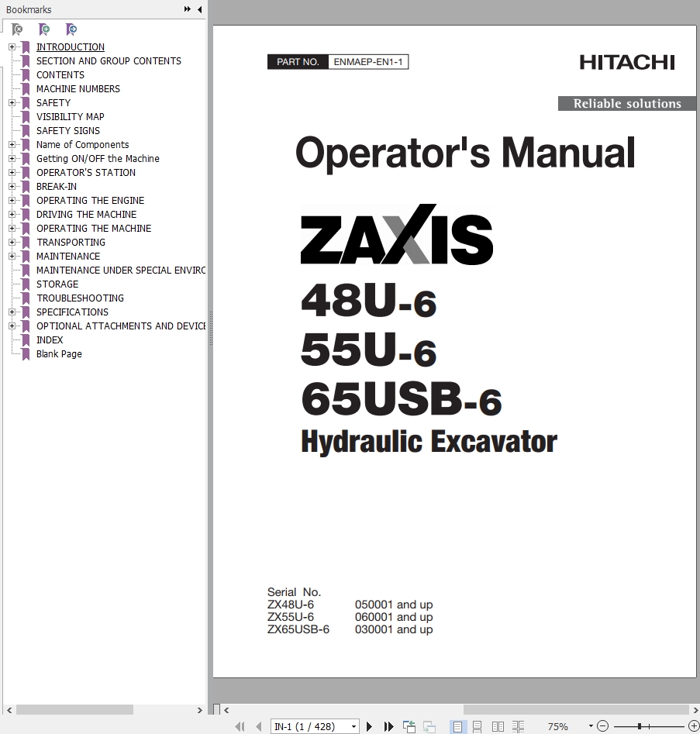Switch to continuous scrolling page view
The height and width of the screenshot is (734, 700).
pos(477,726)
